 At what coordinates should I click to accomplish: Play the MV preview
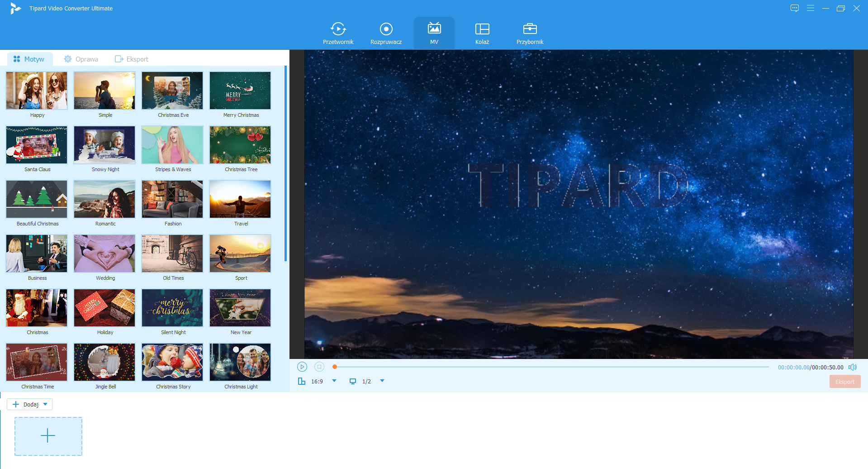coord(302,367)
